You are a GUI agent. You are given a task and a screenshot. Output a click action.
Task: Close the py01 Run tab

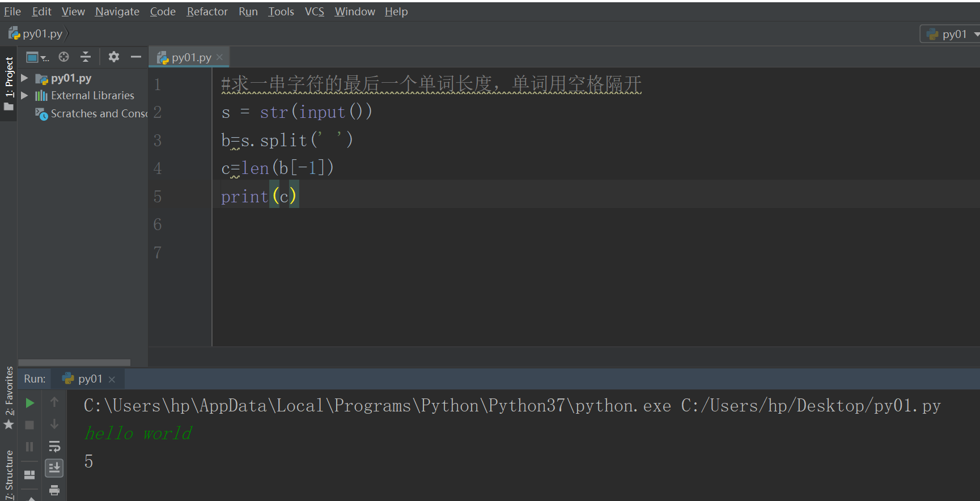[112, 379]
